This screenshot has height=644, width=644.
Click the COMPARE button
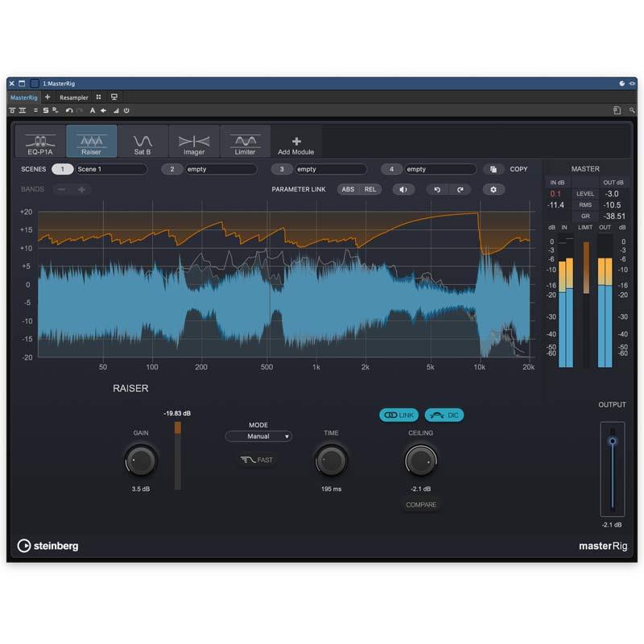(421, 505)
